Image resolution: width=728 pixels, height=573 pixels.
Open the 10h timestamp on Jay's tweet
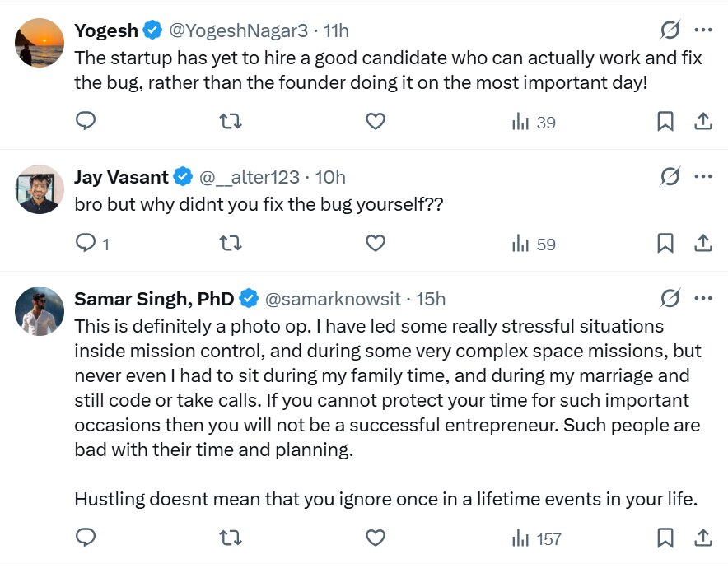[x=330, y=177]
